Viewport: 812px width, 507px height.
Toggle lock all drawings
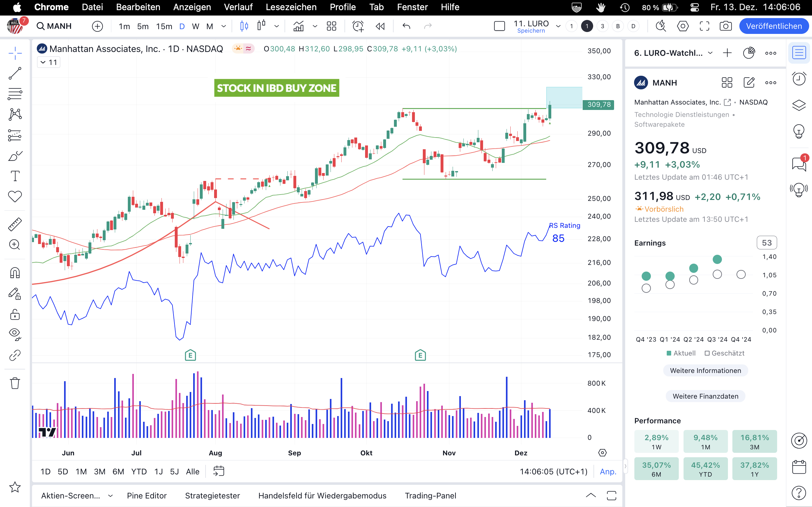click(15, 315)
